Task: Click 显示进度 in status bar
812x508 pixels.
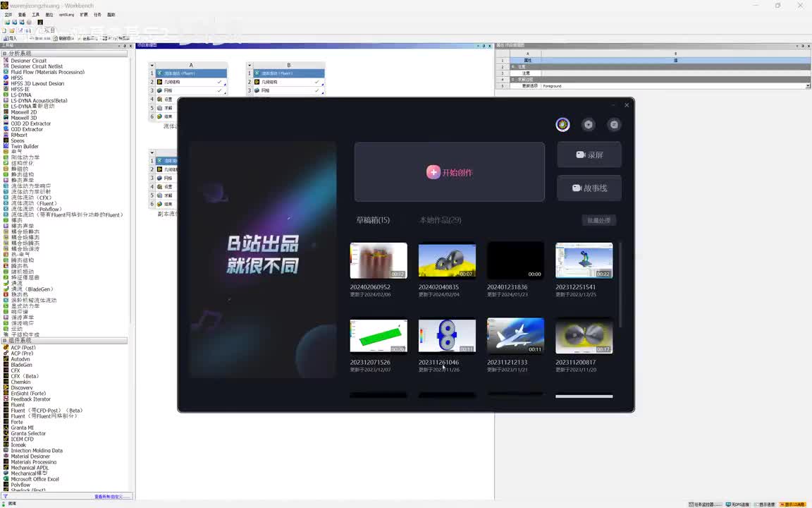Action: (764, 504)
